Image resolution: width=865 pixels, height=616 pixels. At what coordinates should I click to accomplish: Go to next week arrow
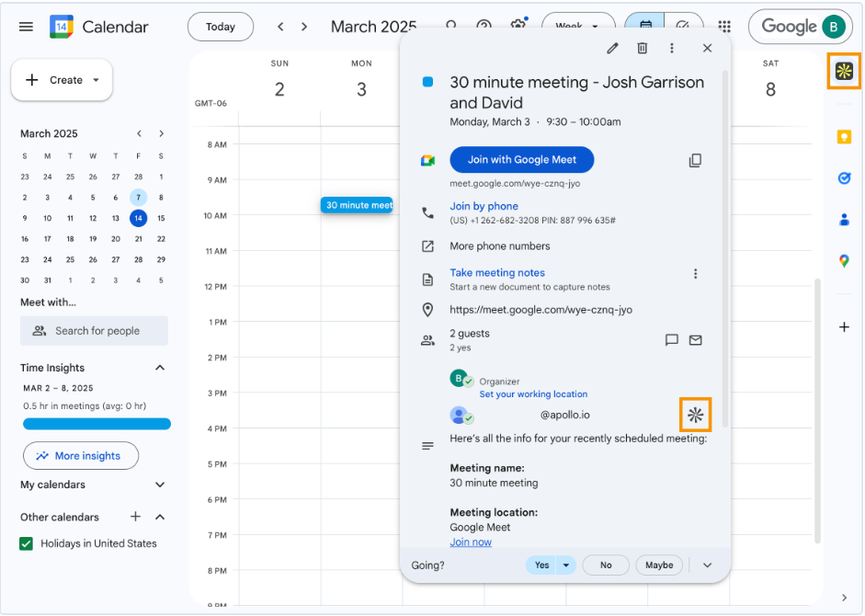304,27
